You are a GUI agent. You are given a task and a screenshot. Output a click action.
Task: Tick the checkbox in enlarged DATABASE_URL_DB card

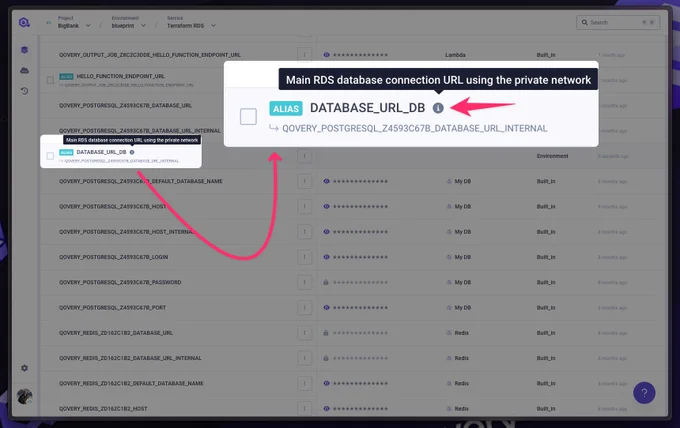pos(248,116)
